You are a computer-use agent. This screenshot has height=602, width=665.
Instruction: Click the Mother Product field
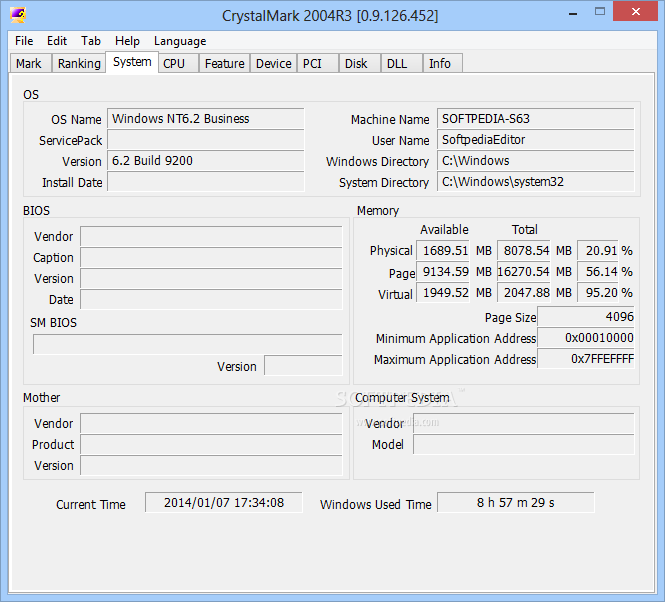pyautogui.click(x=211, y=445)
